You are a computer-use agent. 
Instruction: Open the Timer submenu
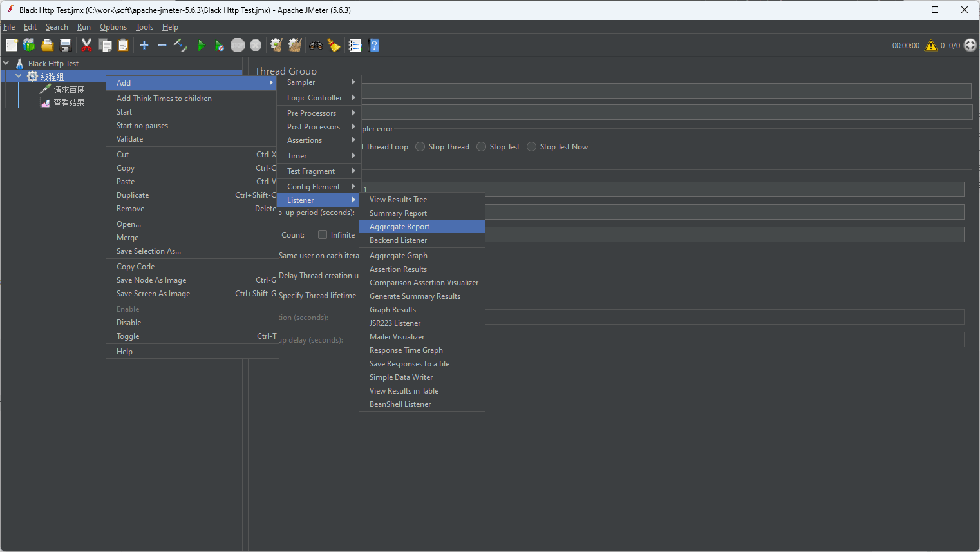coord(319,156)
